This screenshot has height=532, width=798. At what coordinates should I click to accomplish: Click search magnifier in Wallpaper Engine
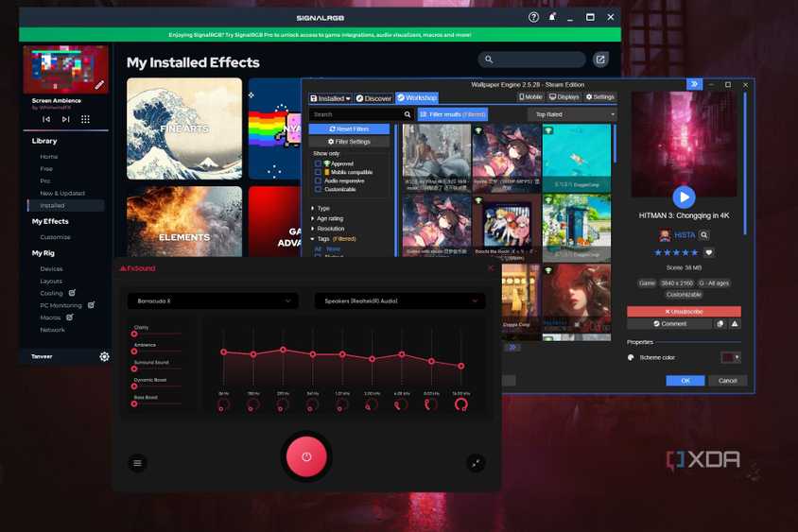(x=408, y=114)
